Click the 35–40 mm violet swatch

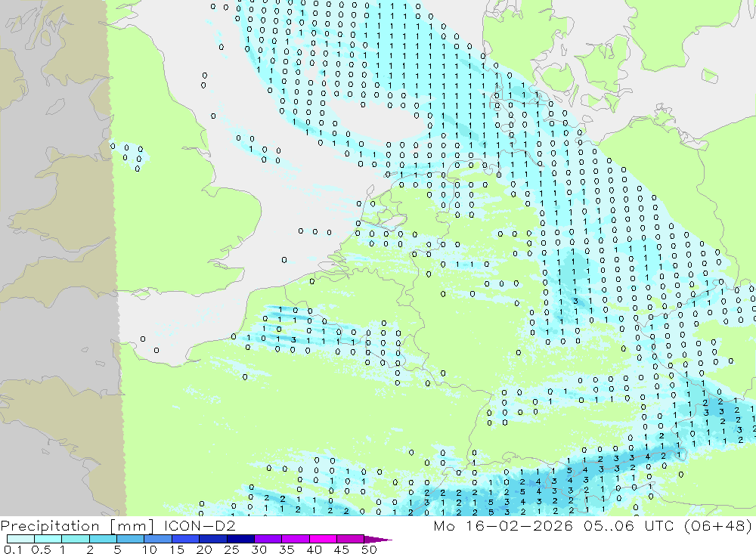click(x=295, y=539)
